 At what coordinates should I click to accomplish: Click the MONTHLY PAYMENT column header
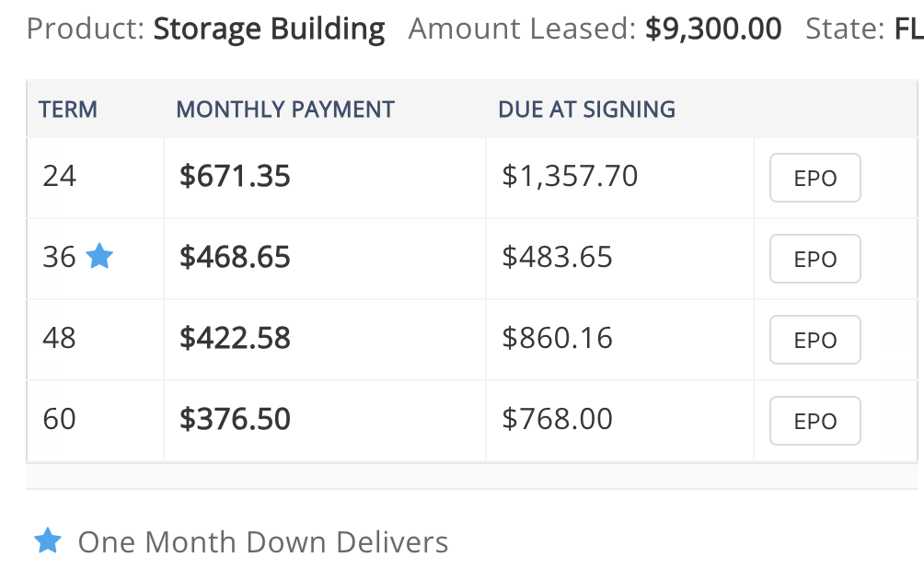tap(285, 110)
